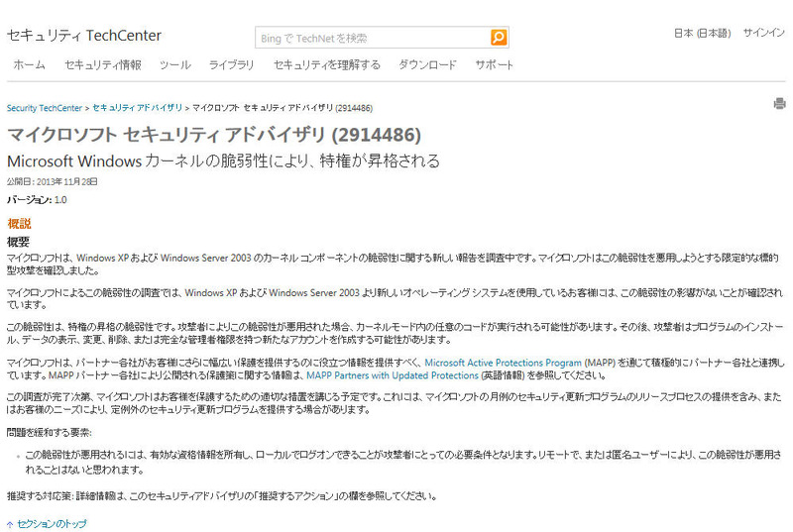Open the 日本 (日本語) language selector
793x532 pixels.
pyautogui.click(x=702, y=33)
